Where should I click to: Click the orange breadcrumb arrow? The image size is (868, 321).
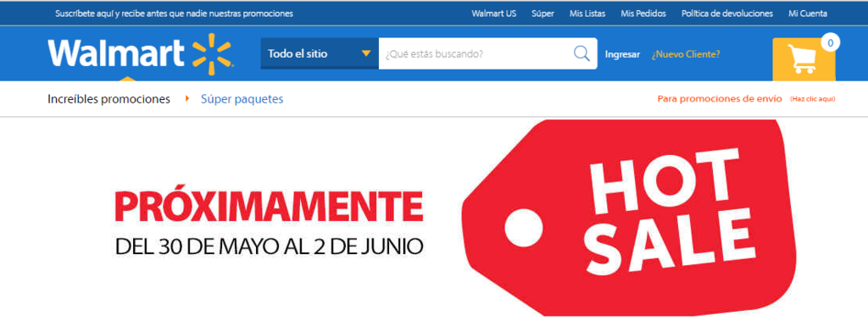click(187, 98)
